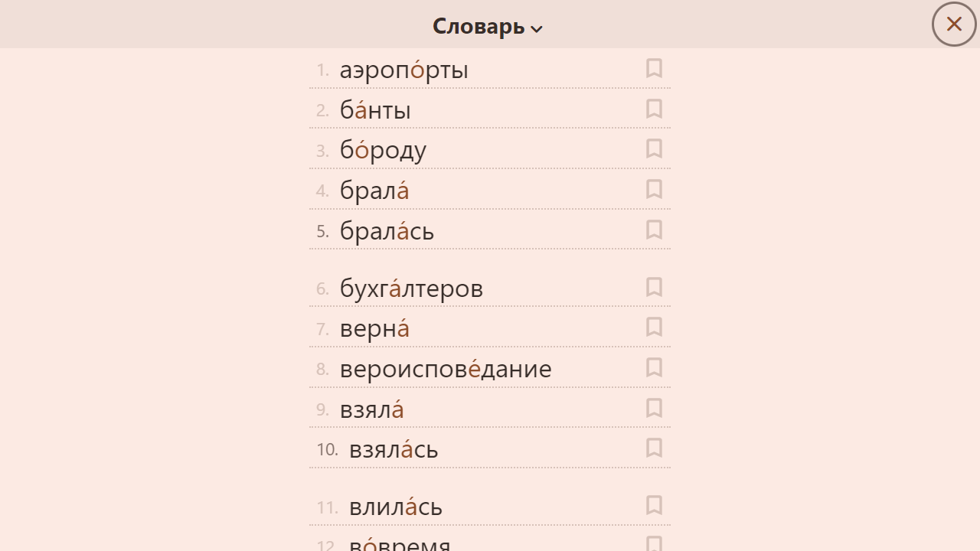Bookmark the word бухга́лтеров
This screenshot has height=551, width=980.
point(654,287)
